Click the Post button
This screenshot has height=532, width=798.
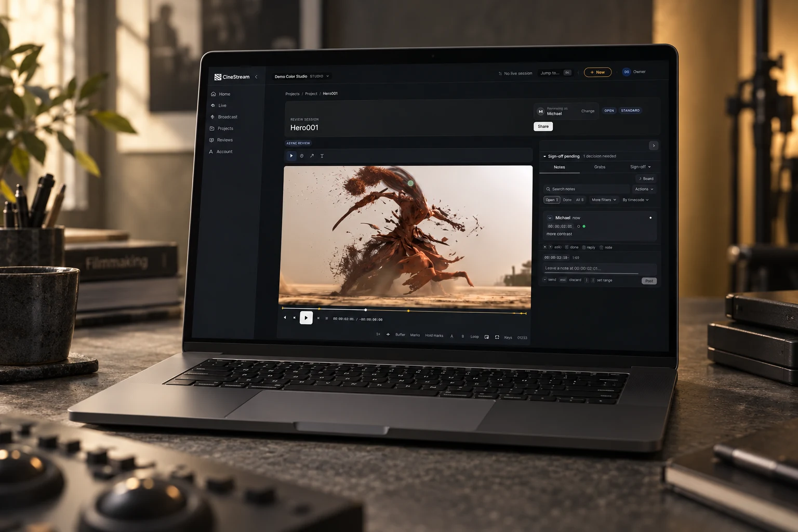649,281
